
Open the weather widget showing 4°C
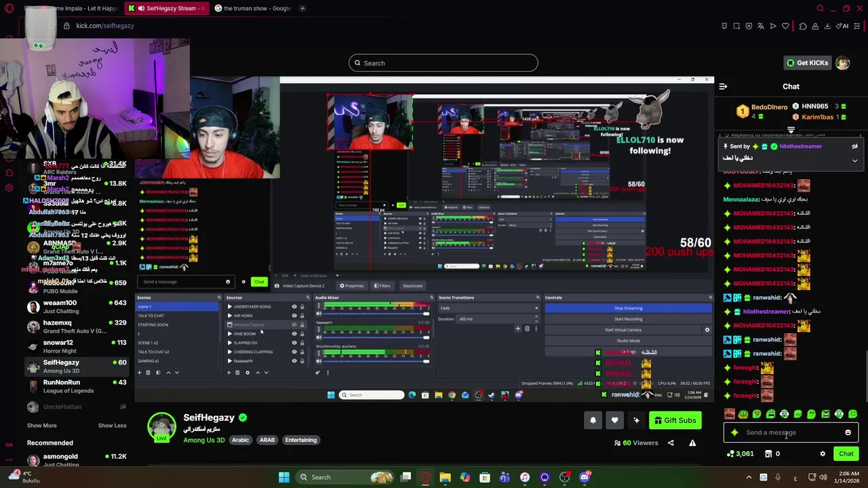24,477
